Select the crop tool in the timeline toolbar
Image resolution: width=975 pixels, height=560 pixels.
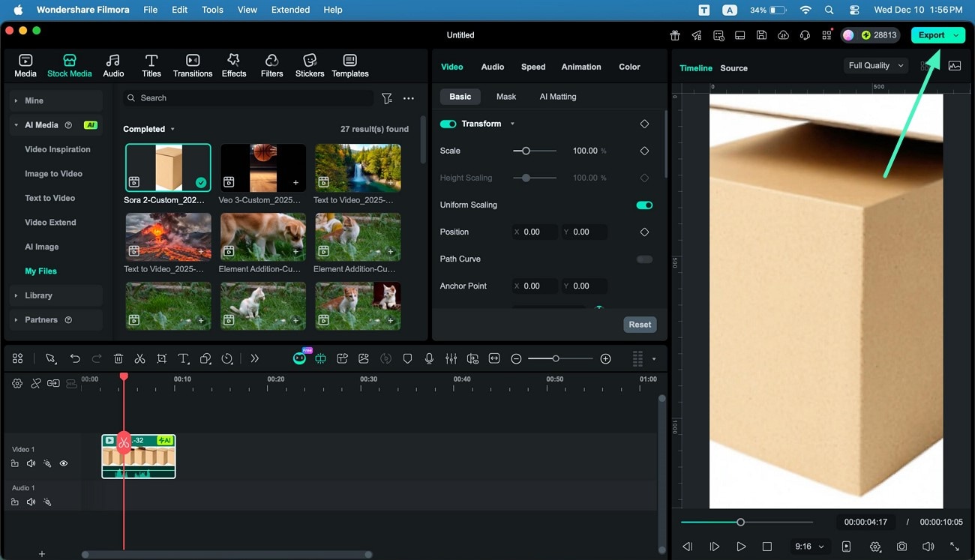pos(161,358)
